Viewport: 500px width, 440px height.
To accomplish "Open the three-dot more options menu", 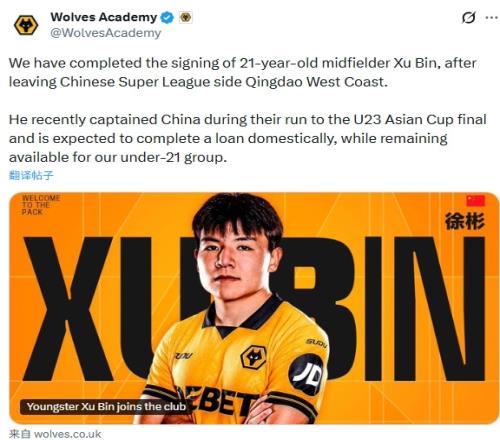I will pos(492,17).
